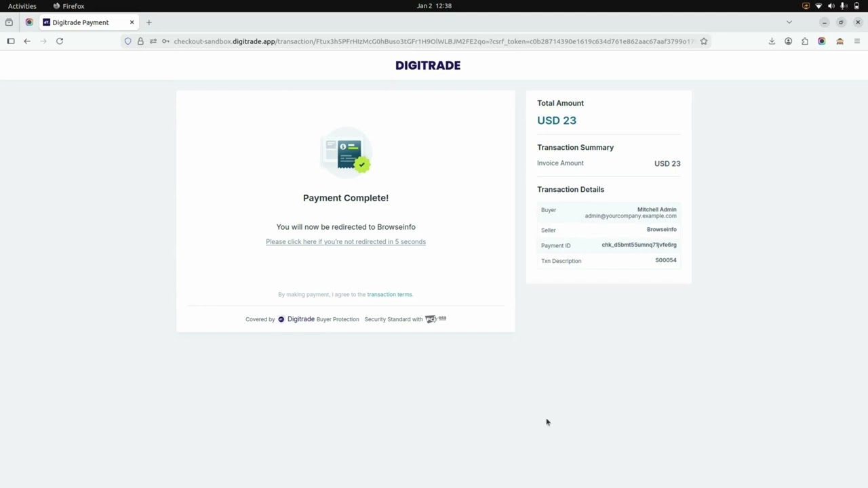The image size is (868, 488).
Task: Click the Payment ID value starting 'chk_'
Action: coord(639,245)
